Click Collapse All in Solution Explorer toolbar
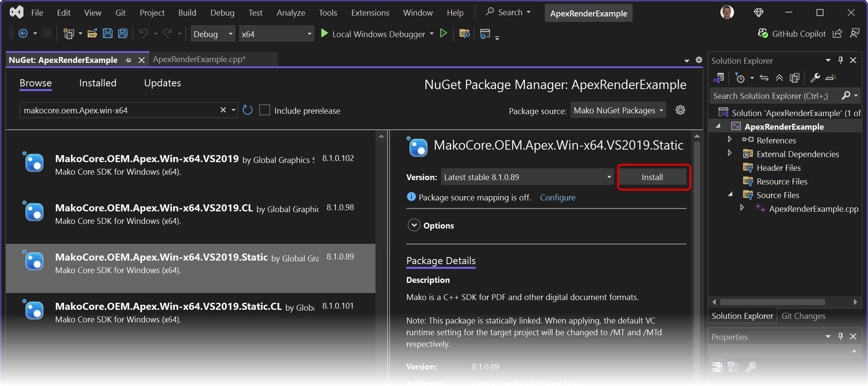The image size is (868, 386). [779, 78]
